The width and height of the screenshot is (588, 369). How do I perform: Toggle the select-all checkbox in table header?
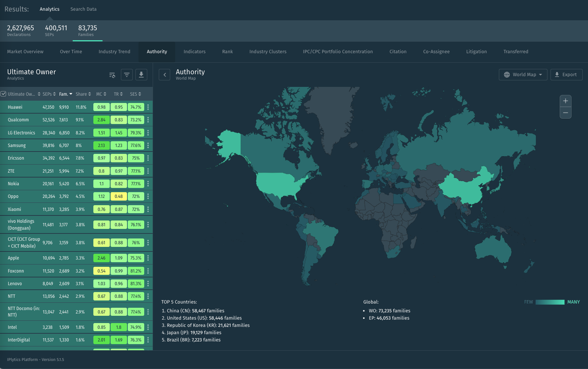(3, 94)
